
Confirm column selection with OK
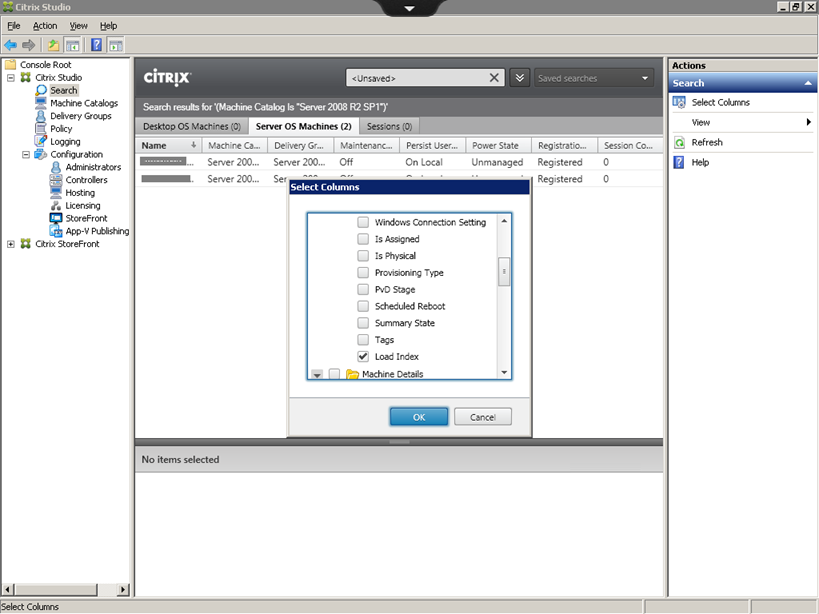[419, 417]
